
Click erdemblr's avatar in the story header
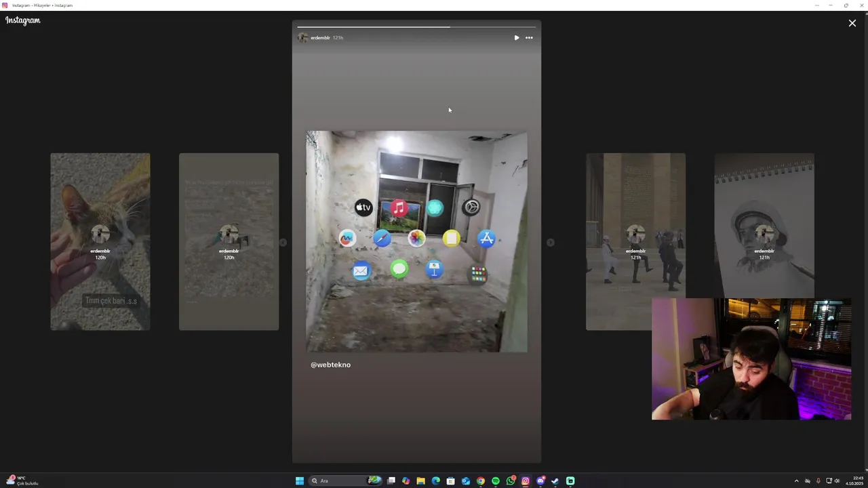point(302,38)
